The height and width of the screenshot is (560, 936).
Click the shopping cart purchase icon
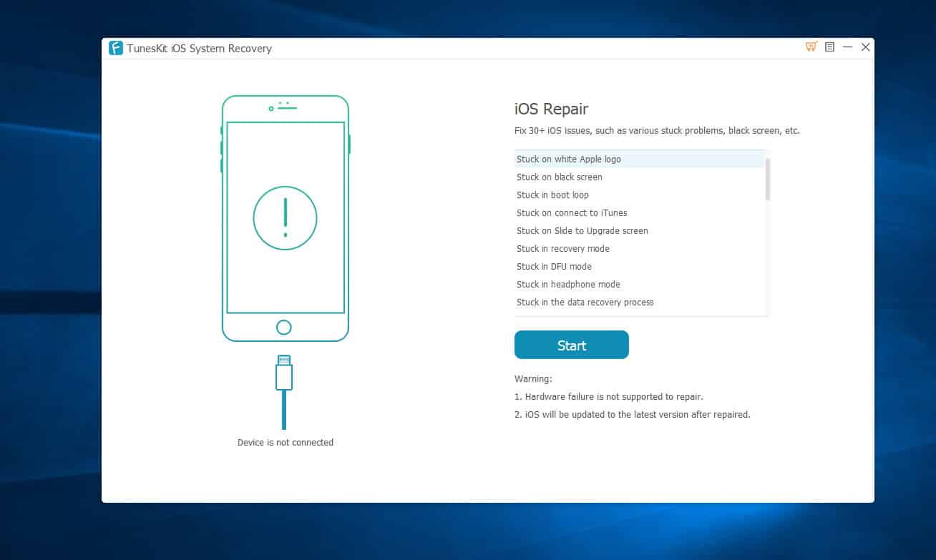coord(811,47)
